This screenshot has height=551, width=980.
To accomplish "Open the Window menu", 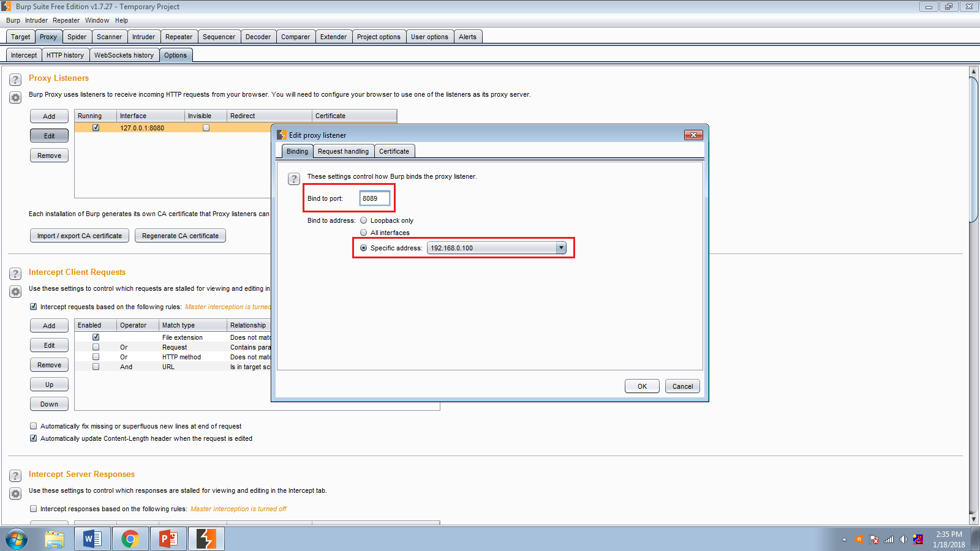I will tap(97, 20).
